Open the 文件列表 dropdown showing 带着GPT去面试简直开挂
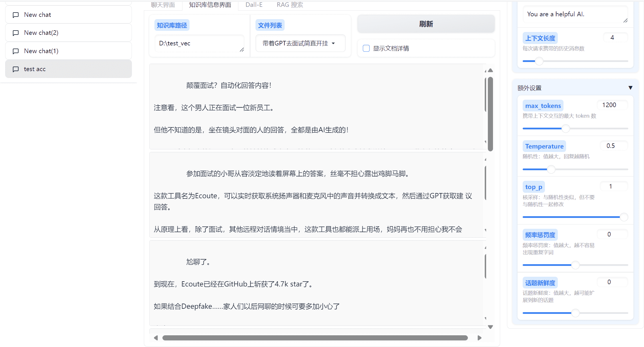The height and width of the screenshot is (347, 644). tap(300, 43)
